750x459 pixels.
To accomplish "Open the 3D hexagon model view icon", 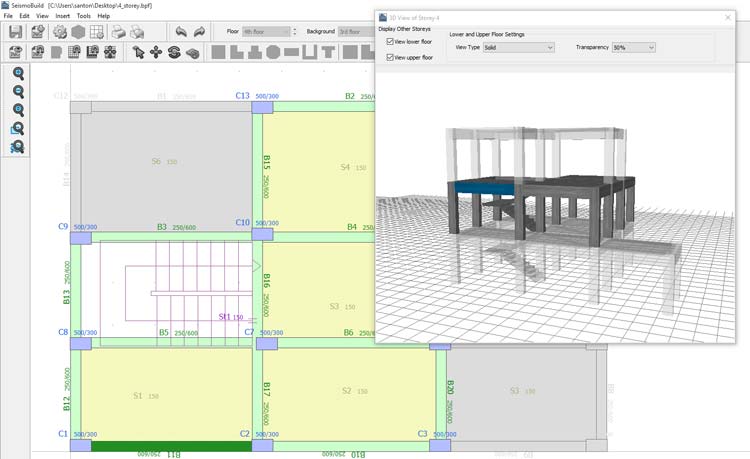I will tap(78, 32).
